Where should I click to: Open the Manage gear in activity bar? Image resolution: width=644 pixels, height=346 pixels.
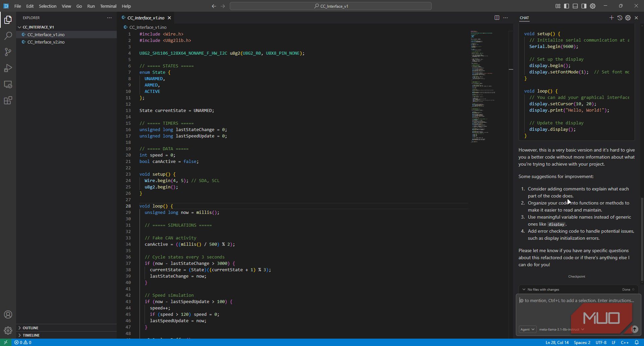pyautogui.click(x=8, y=331)
